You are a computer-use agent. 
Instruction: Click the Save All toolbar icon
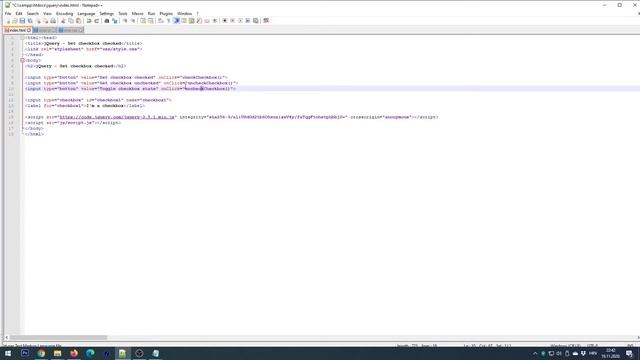(30, 21)
